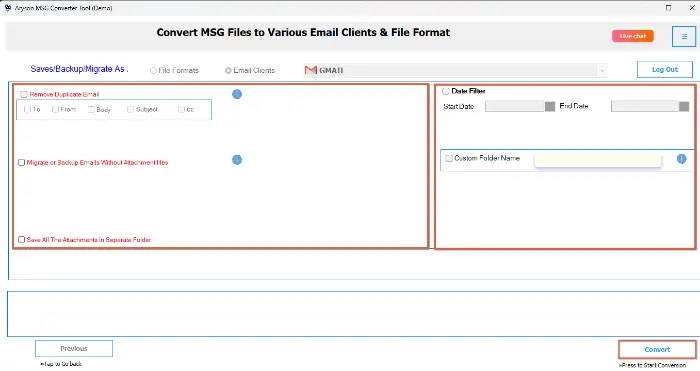This screenshot has height=371, width=700.
Task: Tick the Body duplicate filter checkbox
Action: click(x=91, y=109)
